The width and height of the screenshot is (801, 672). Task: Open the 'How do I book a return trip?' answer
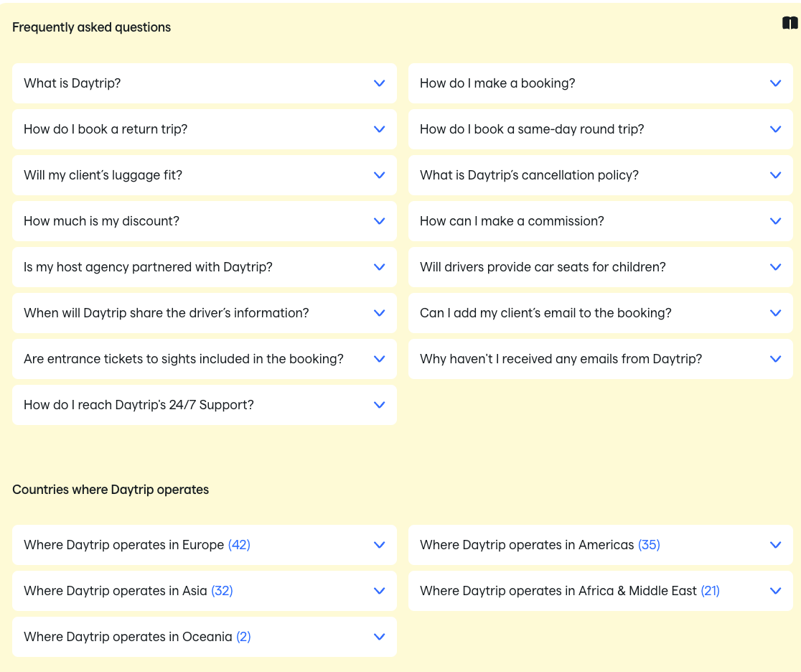[205, 129]
